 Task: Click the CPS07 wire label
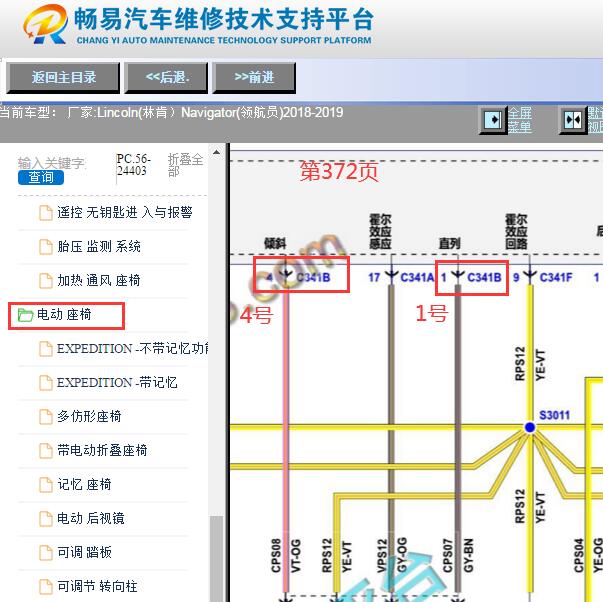[447, 555]
